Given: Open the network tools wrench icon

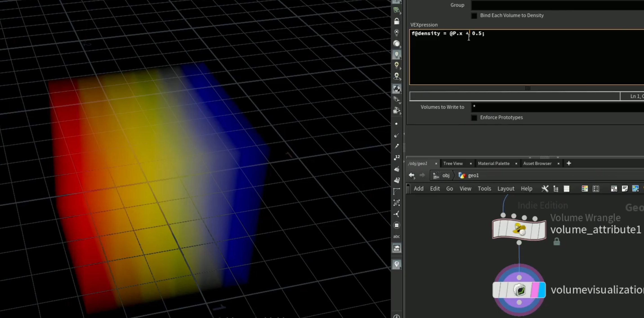Looking at the screenshot, I should click(x=545, y=189).
